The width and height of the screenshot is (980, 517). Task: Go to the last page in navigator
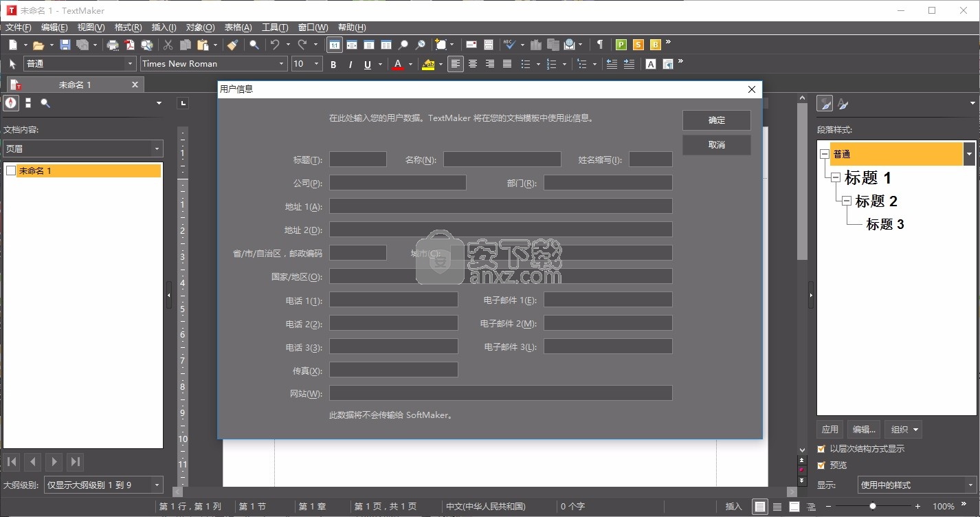coord(76,461)
